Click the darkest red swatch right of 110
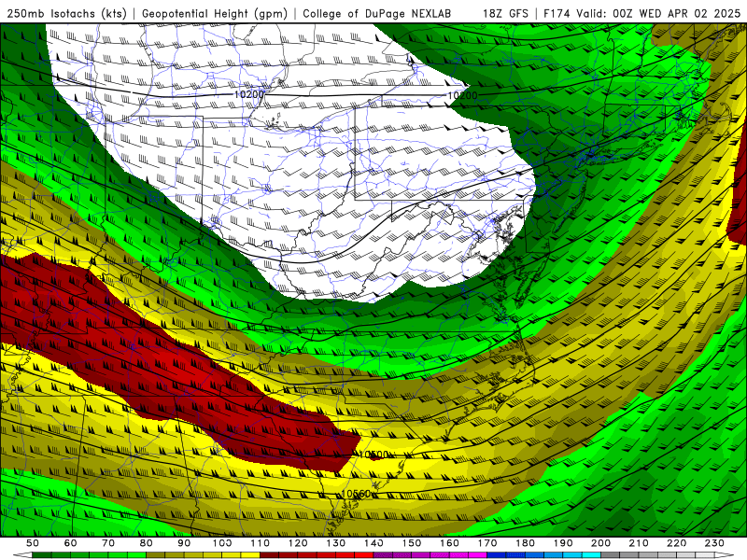 (269, 555)
